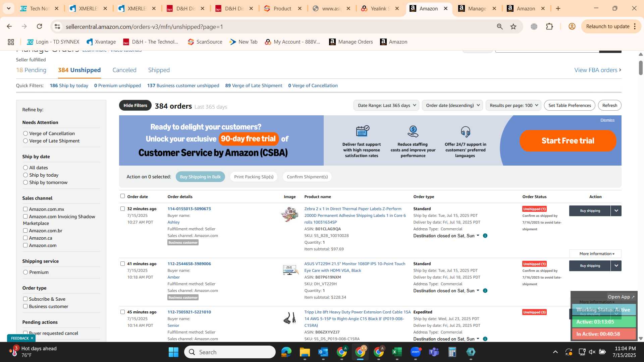Open site information icon in address bar
Viewport: 644px width, 362px height.
pyautogui.click(x=57, y=26)
